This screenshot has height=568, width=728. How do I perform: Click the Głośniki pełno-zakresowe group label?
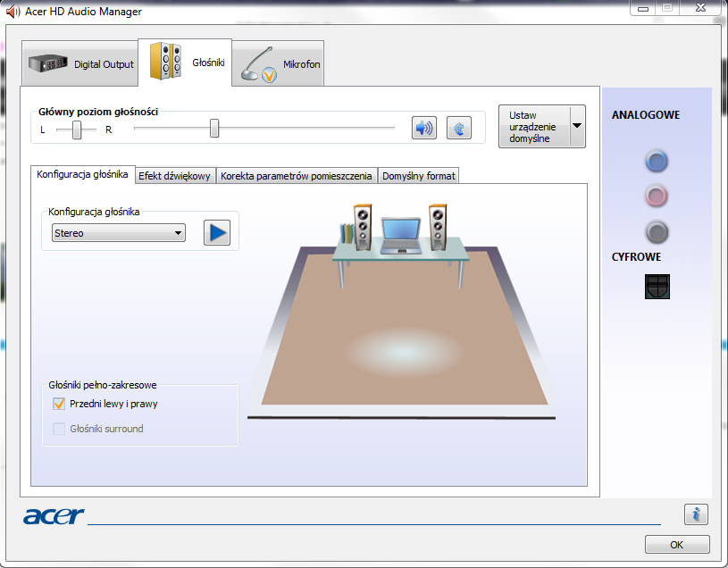point(103,385)
